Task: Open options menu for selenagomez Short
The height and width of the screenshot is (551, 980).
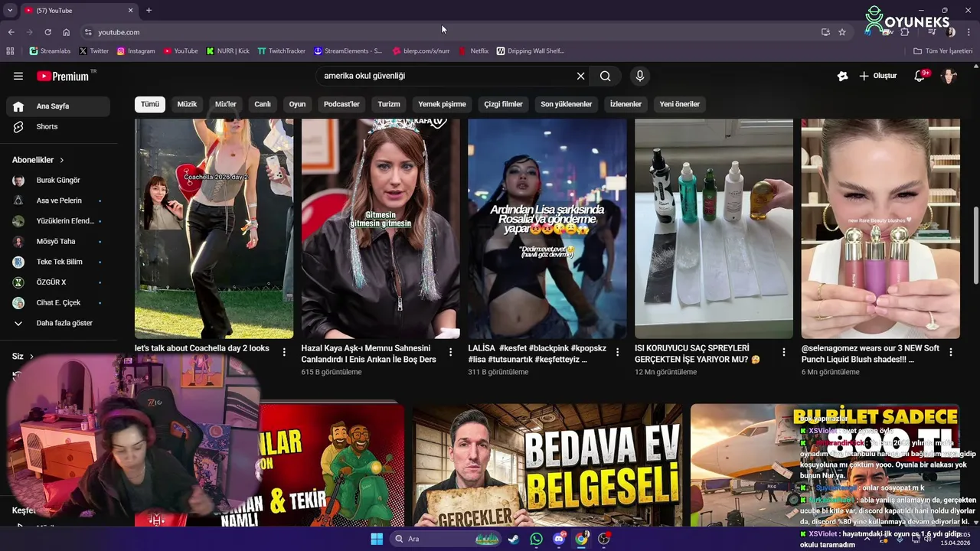Action: [951, 352]
